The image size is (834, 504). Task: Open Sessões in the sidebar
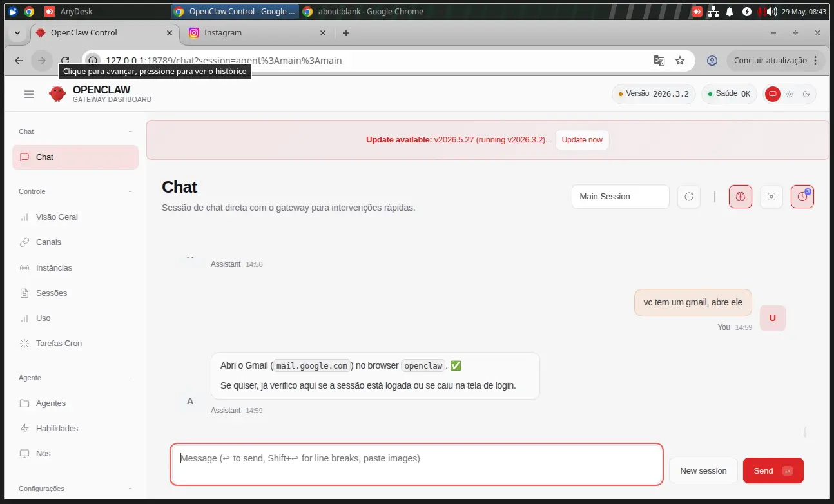point(75,293)
